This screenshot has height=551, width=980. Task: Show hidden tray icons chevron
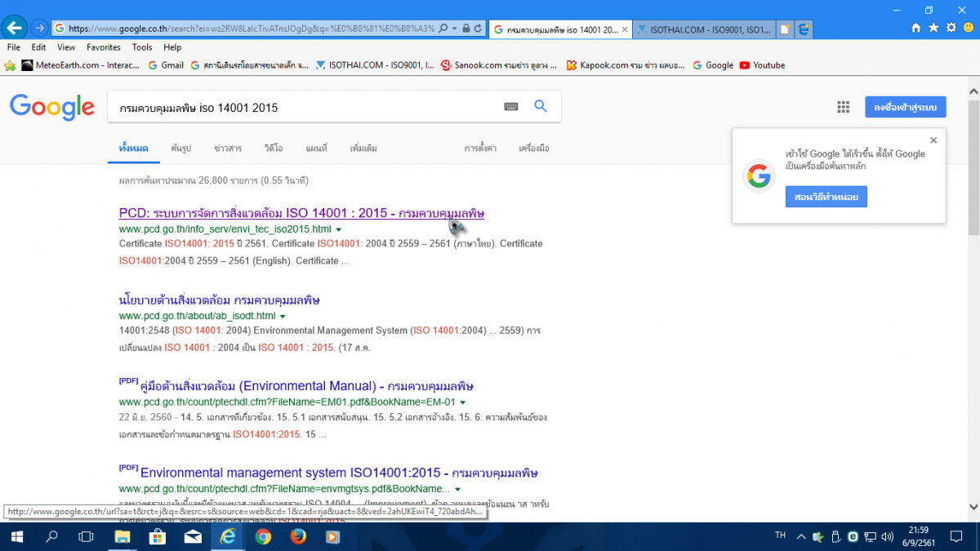click(801, 536)
